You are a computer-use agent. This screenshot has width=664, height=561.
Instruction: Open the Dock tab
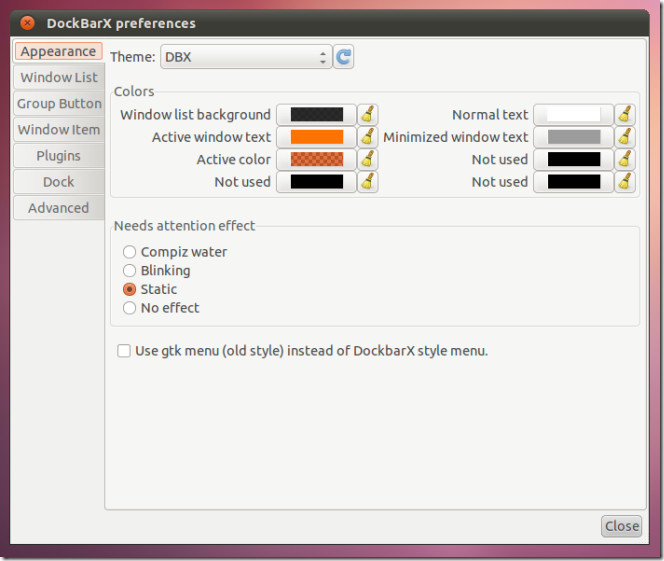tap(58, 182)
